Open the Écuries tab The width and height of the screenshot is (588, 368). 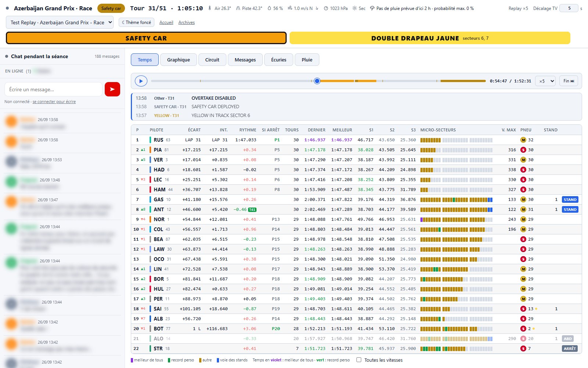pyautogui.click(x=279, y=60)
